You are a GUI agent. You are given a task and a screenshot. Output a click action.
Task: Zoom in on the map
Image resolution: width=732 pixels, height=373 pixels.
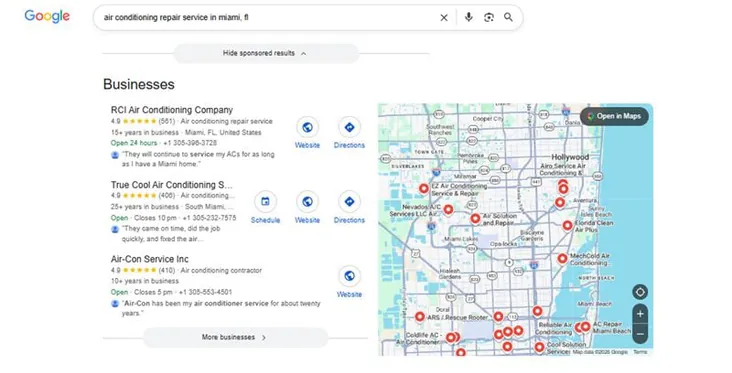640,314
